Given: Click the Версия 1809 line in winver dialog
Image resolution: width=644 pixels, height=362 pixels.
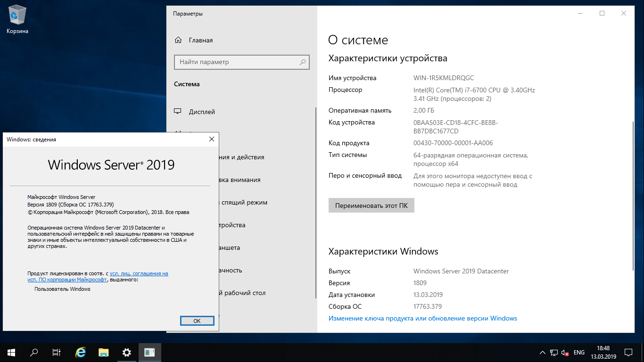Looking at the screenshot, I should point(71,205).
